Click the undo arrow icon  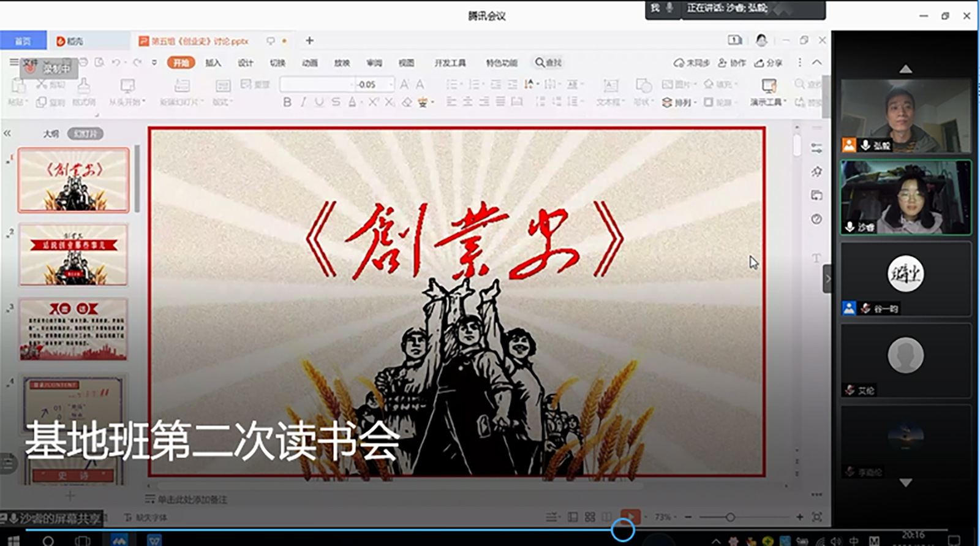[x=116, y=63]
